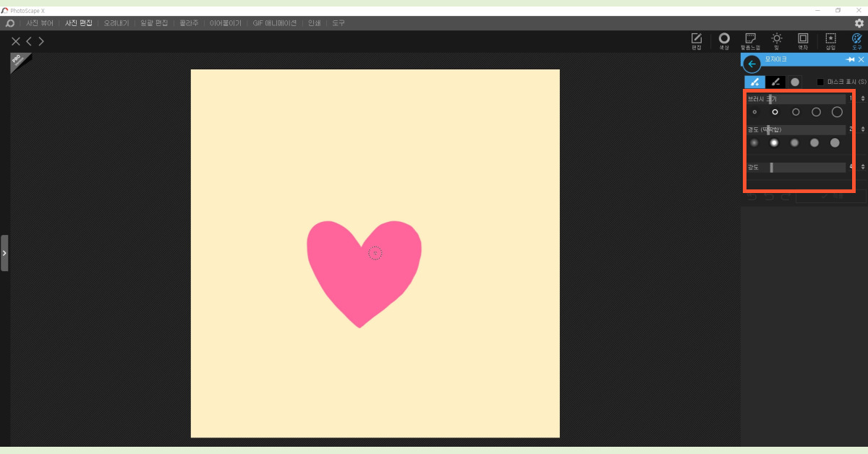The width and height of the screenshot is (868, 454).
Task: Open the 편집 (Edit) tool icon
Action: point(697,40)
